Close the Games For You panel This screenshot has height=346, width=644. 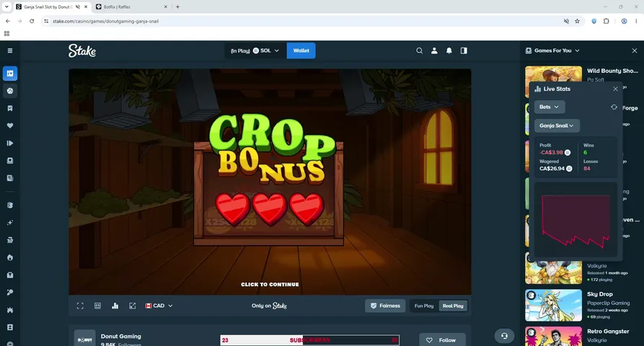click(x=635, y=50)
